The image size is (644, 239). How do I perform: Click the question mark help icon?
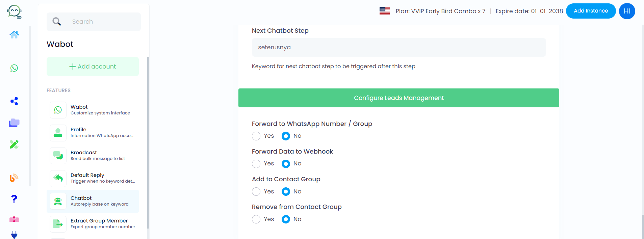(x=14, y=199)
